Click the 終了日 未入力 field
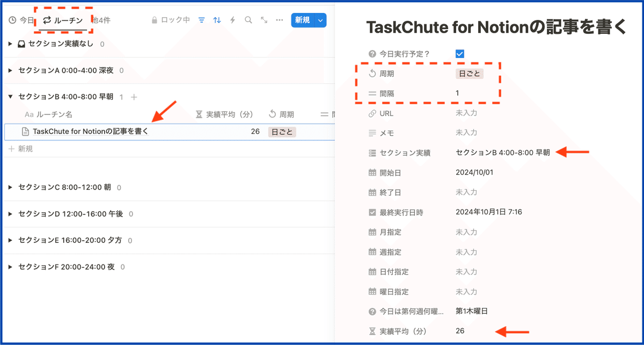 coord(466,192)
